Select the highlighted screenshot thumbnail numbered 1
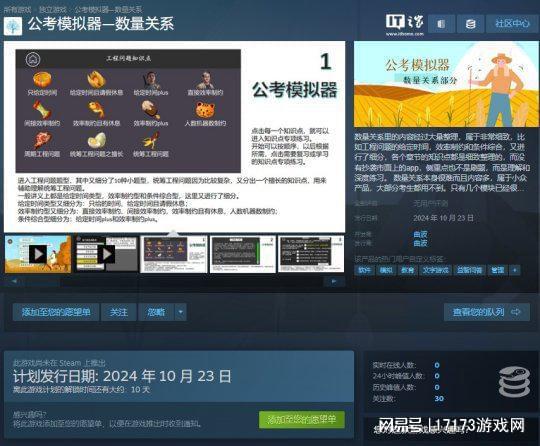The image size is (540, 446). tap(174, 255)
